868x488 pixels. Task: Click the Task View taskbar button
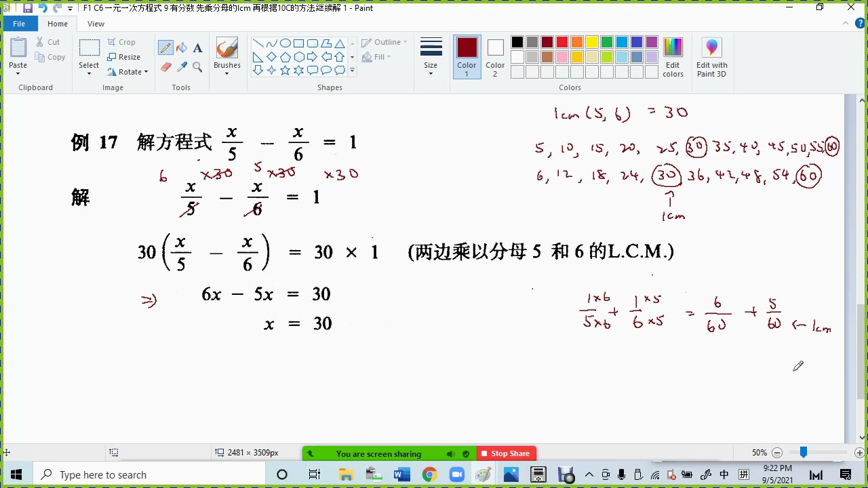click(314, 474)
